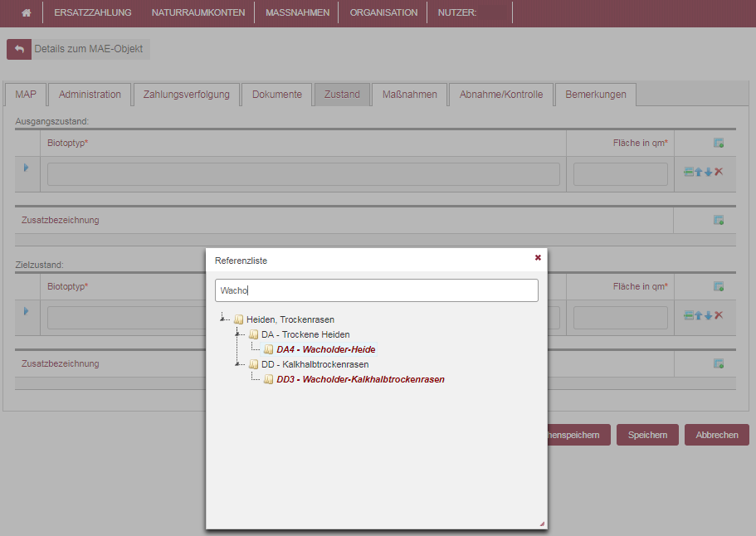This screenshot has height=536, width=756.
Task: Collapse the DA - Trockene Heiden node
Action: [x=238, y=334]
